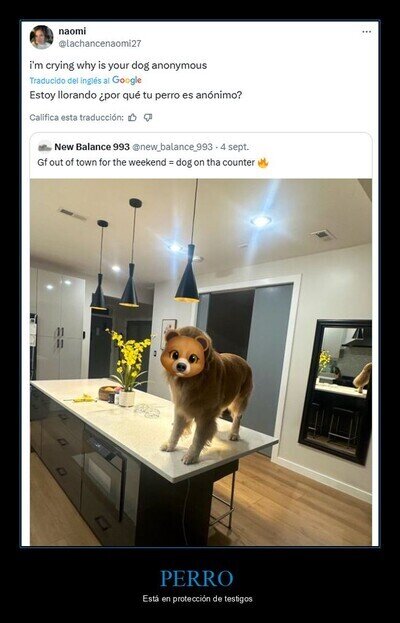400x623 pixels.
Task: Click the fire emoji in quoted tweet
Action: point(263,163)
